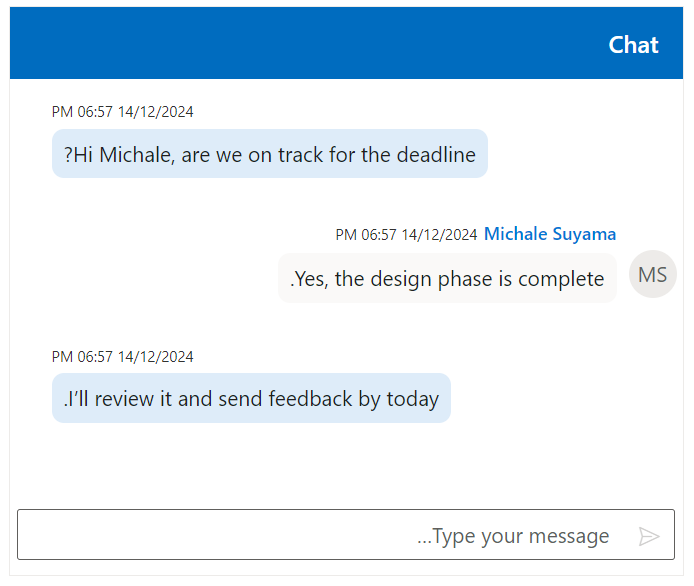Screen dimensions: 694x586
Task: Click the timestamp above the review feedback message
Action: pyautogui.click(x=123, y=357)
